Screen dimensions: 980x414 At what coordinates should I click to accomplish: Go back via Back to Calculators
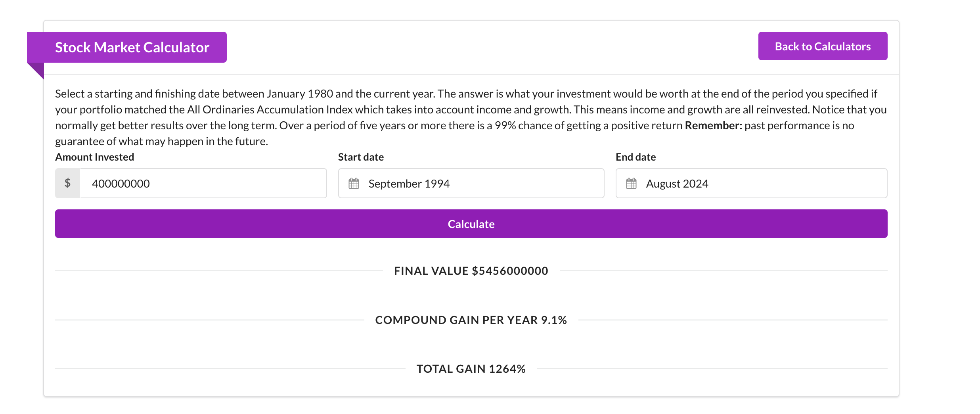click(823, 46)
